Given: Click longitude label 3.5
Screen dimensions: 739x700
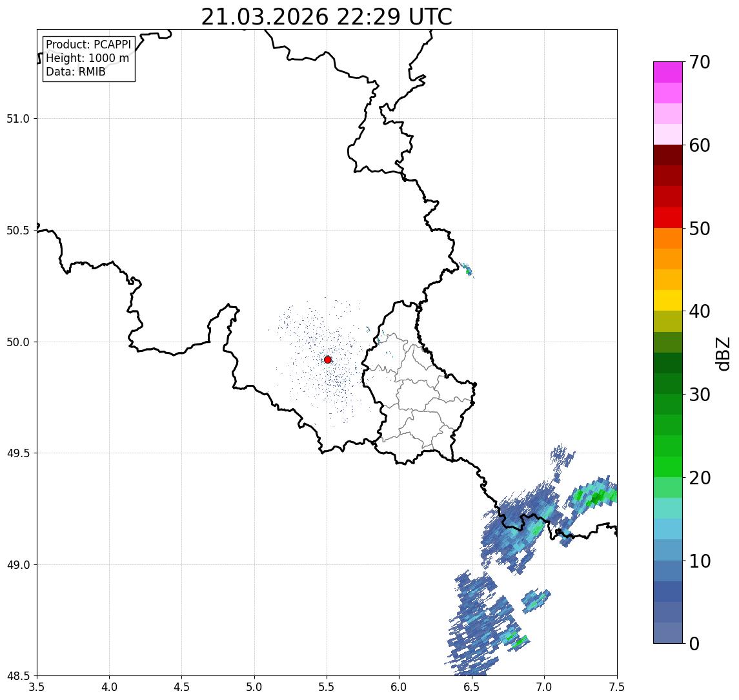Looking at the screenshot, I should pos(37,687).
